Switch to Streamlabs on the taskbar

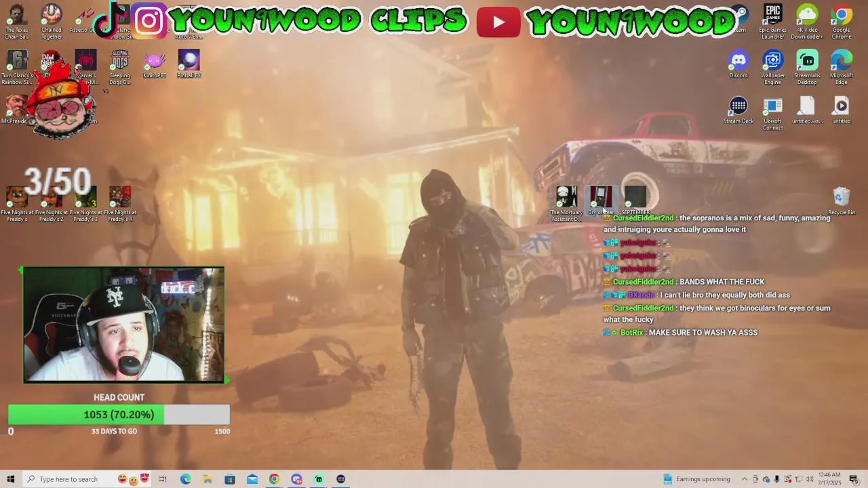tap(319, 479)
